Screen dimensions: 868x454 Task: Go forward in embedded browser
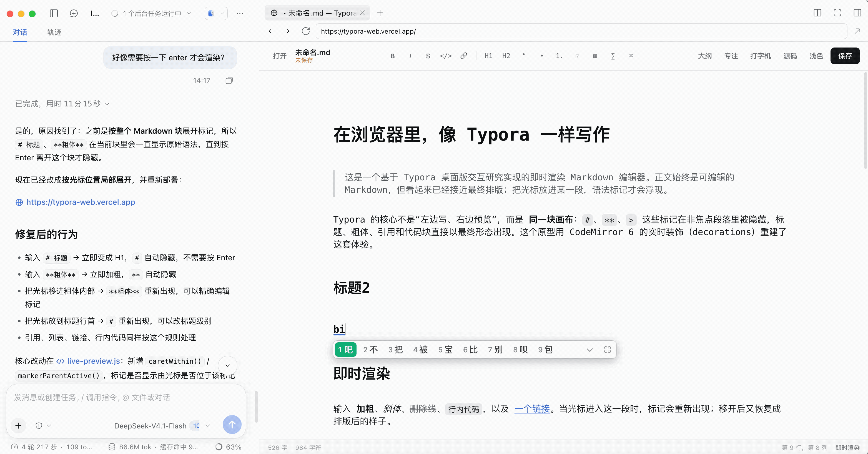[x=287, y=31]
